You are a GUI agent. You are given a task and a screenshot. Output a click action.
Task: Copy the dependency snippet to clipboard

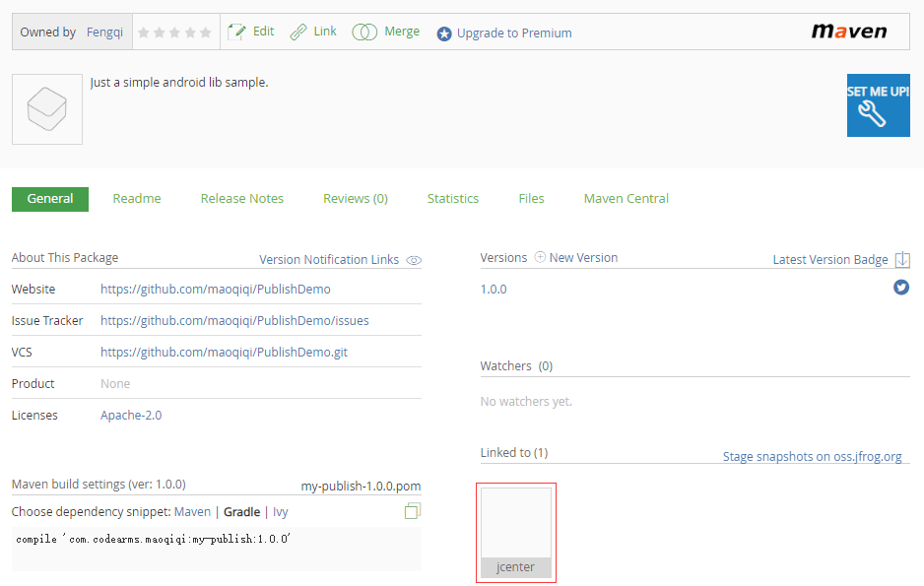(x=413, y=510)
